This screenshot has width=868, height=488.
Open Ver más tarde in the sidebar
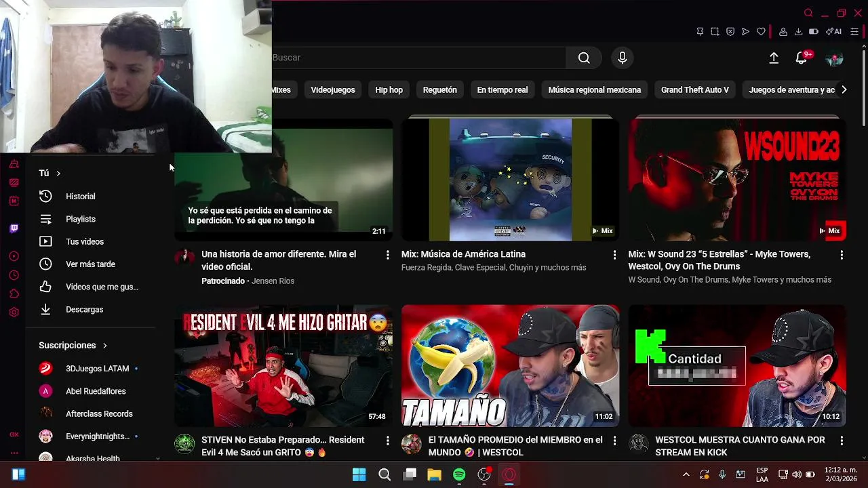(90, 264)
